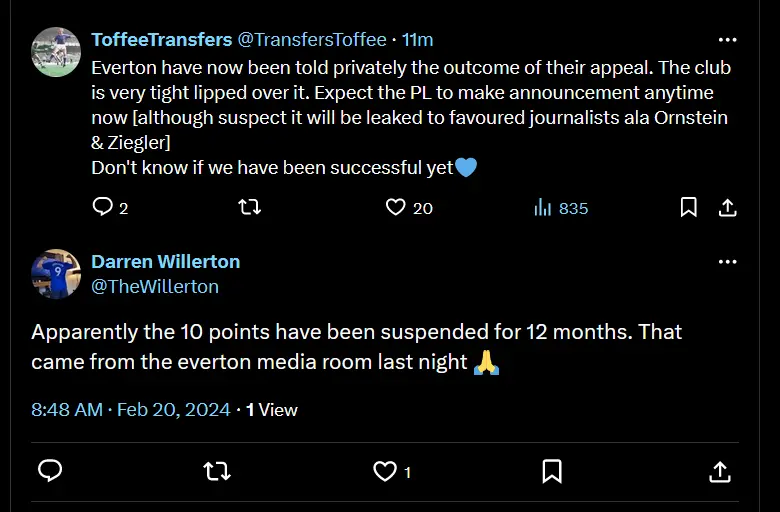This screenshot has height=512, width=780.
Task: Open the 8:48 AM Feb 20, 2024 timestamp
Action: click(131, 410)
